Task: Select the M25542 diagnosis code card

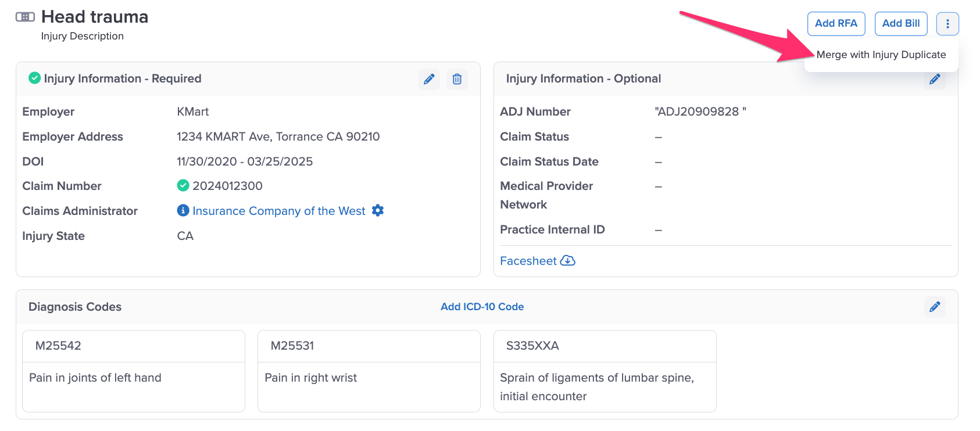Action: (x=134, y=371)
